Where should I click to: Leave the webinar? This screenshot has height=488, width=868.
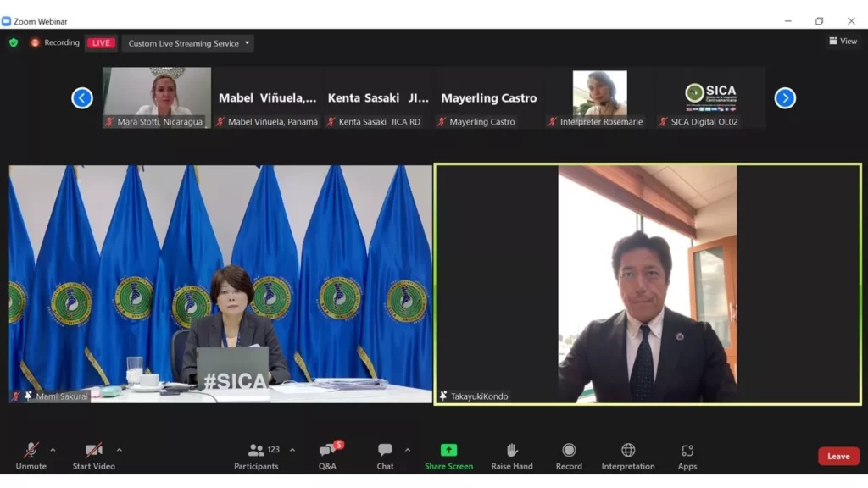[x=838, y=456]
